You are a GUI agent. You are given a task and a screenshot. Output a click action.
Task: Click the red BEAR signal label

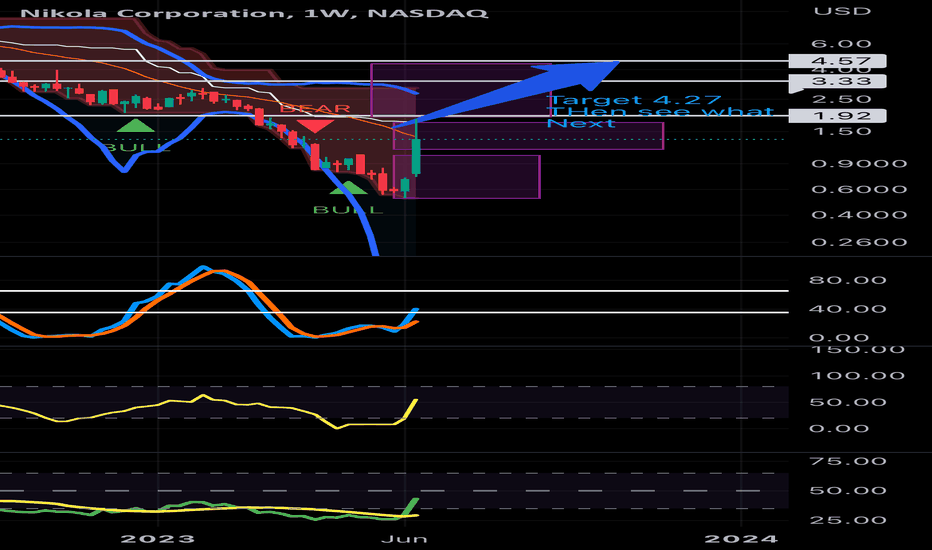point(315,108)
